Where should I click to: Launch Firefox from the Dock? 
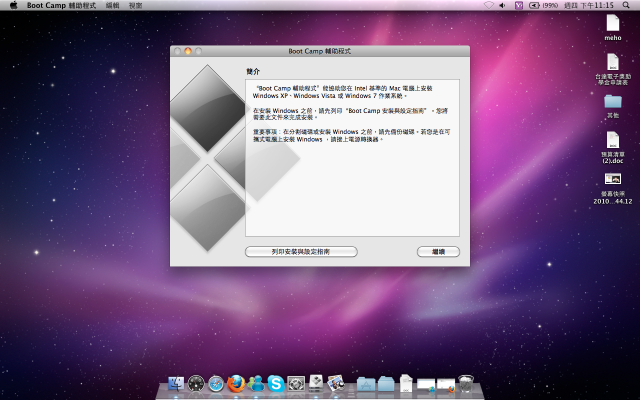(236, 384)
